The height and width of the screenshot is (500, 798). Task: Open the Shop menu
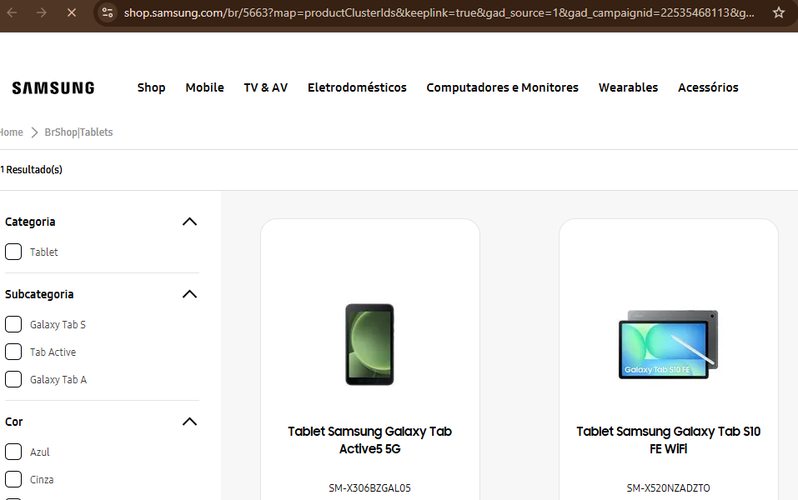151,88
